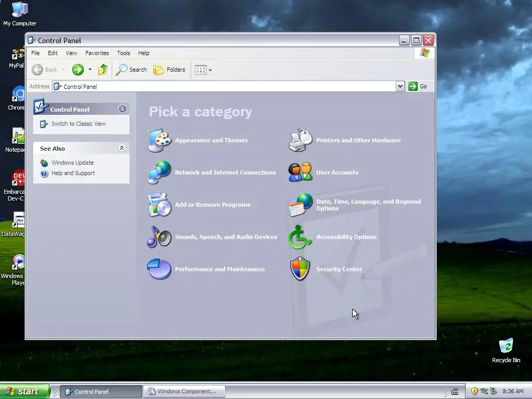Click the Sounds, Speech, and Audio Devices link
532x399 pixels.
point(226,237)
